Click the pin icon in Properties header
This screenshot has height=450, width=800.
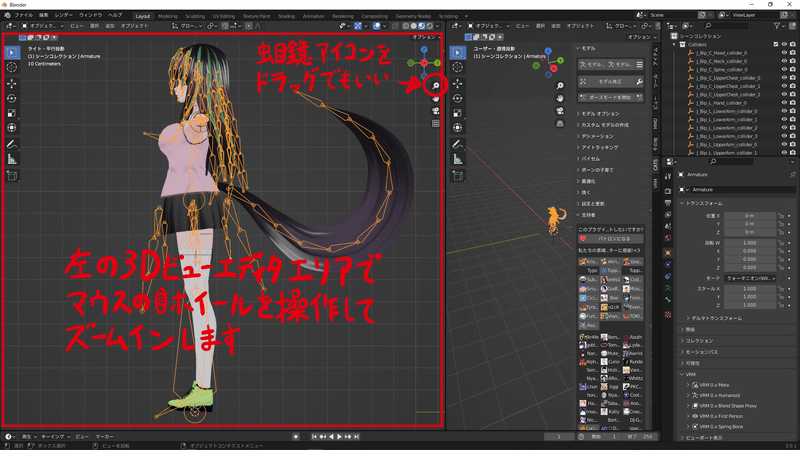[x=792, y=174]
